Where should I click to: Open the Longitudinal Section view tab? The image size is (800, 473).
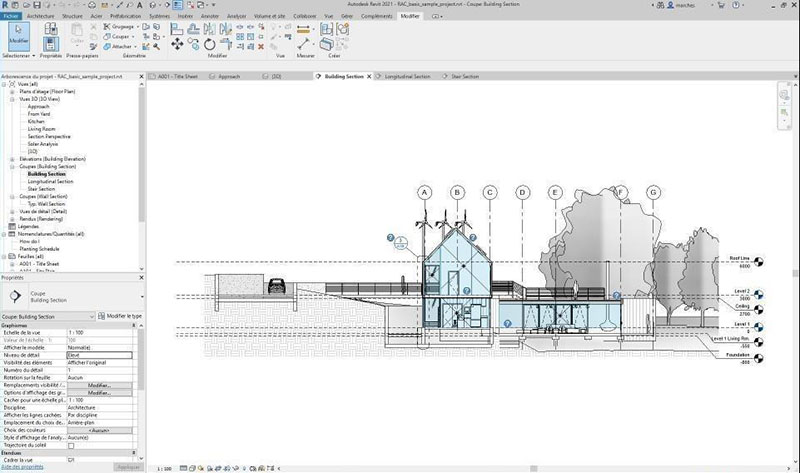[x=407, y=77]
